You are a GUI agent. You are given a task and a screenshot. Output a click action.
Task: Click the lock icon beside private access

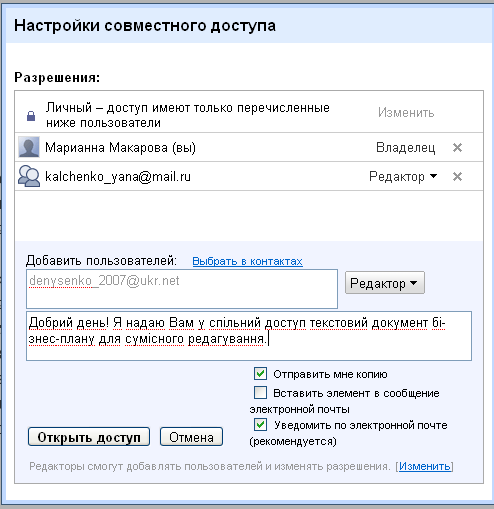click(31, 116)
